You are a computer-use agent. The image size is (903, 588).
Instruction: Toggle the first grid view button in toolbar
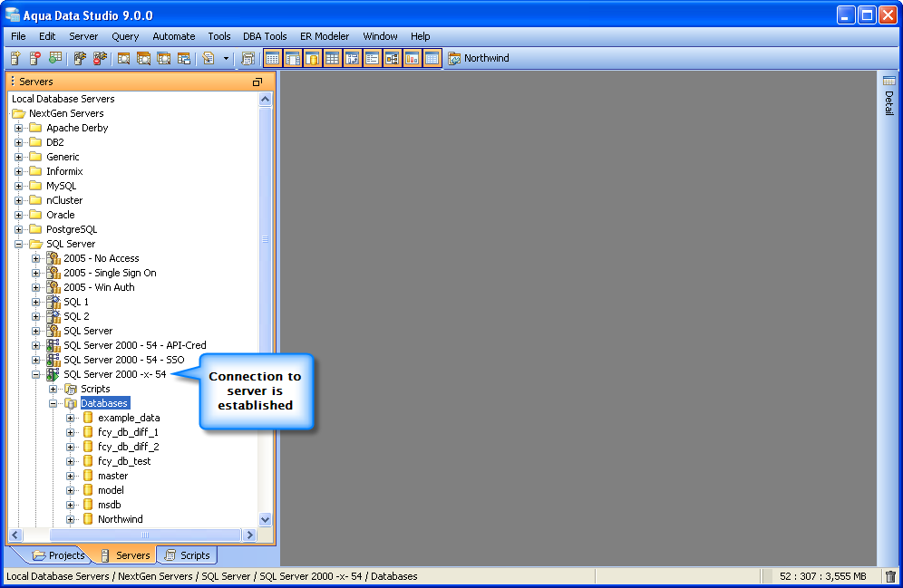click(272, 58)
